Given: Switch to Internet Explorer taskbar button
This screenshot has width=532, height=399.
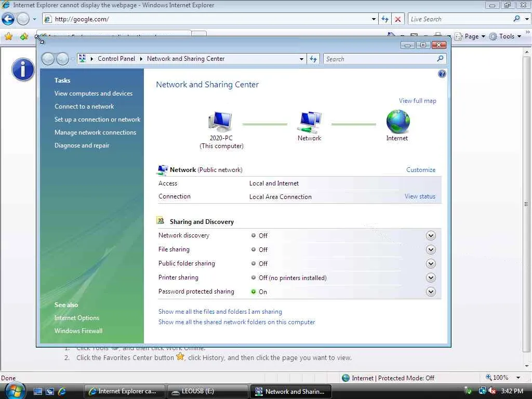Looking at the screenshot, I should pos(124,391).
